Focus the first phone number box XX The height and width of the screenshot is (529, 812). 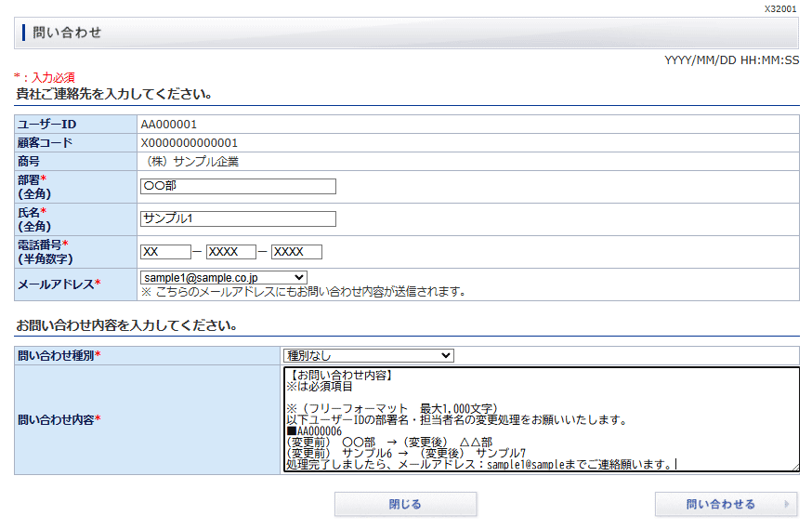pos(164,252)
